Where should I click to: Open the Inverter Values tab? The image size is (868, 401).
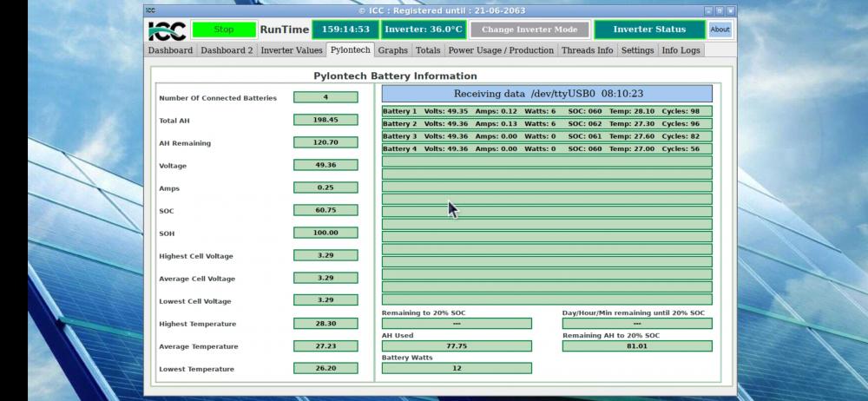pyautogui.click(x=291, y=50)
